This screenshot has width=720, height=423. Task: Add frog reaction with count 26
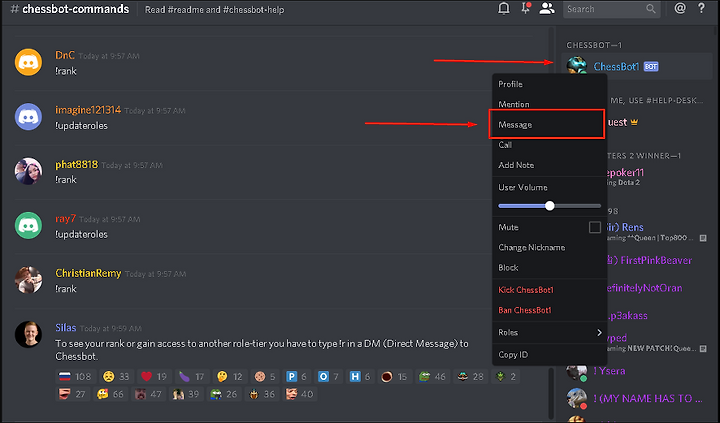pyautogui.click(x=224, y=394)
